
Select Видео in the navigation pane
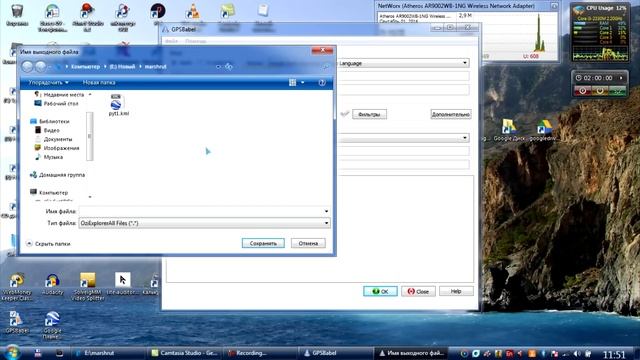click(x=47, y=130)
